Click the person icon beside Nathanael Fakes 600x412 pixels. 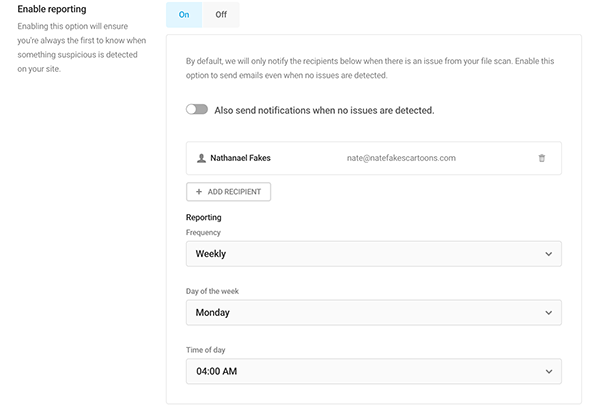point(201,158)
